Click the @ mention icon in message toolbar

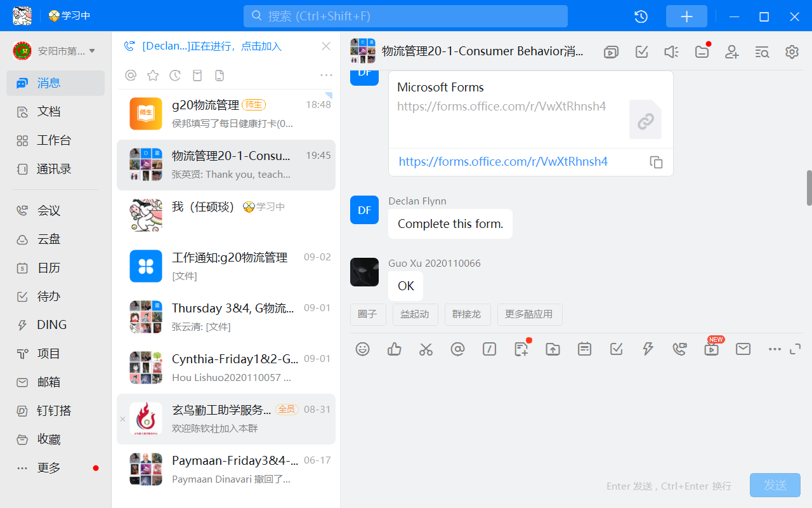[x=457, y=349]
